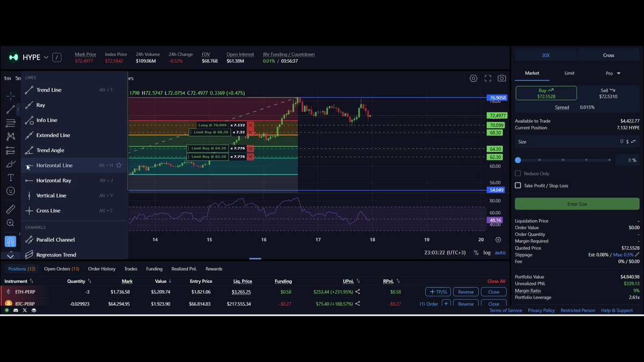Select the Buy side at $72.5528

pos(546,93)
